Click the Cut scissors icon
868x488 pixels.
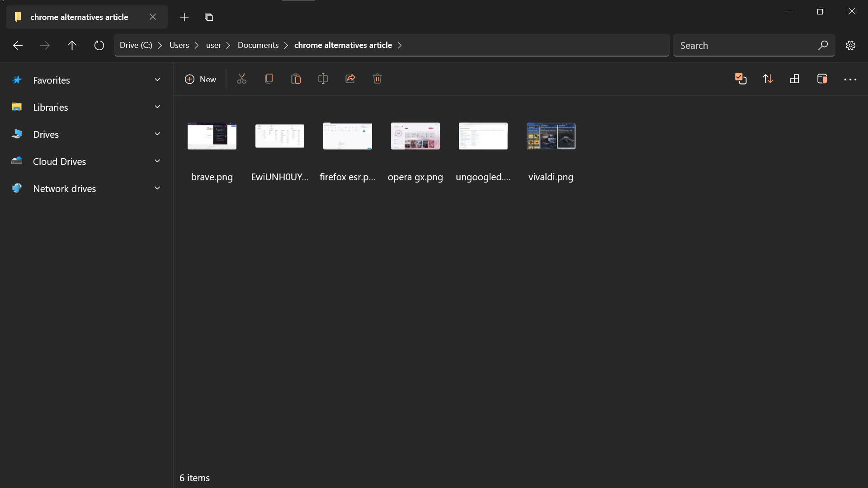coord(242,79)
